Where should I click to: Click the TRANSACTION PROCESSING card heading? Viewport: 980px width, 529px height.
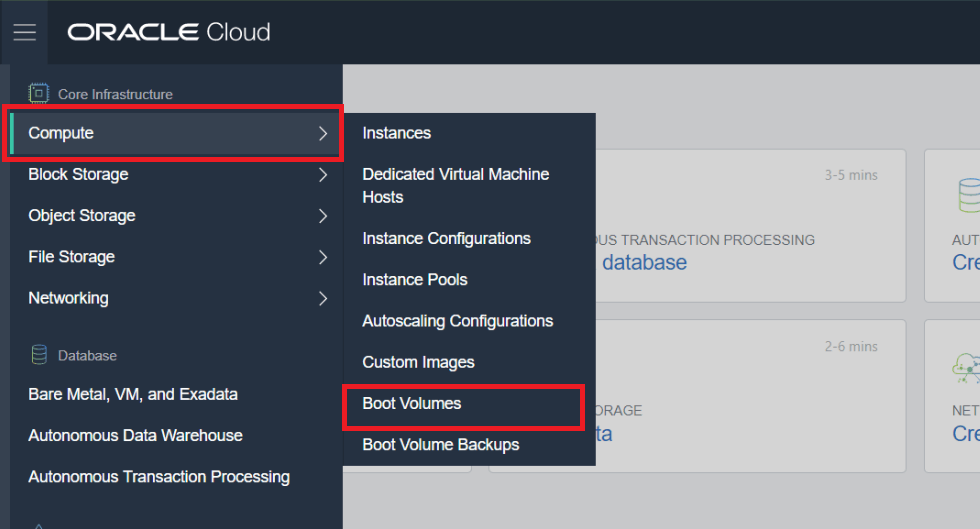[x=706, y=240]
